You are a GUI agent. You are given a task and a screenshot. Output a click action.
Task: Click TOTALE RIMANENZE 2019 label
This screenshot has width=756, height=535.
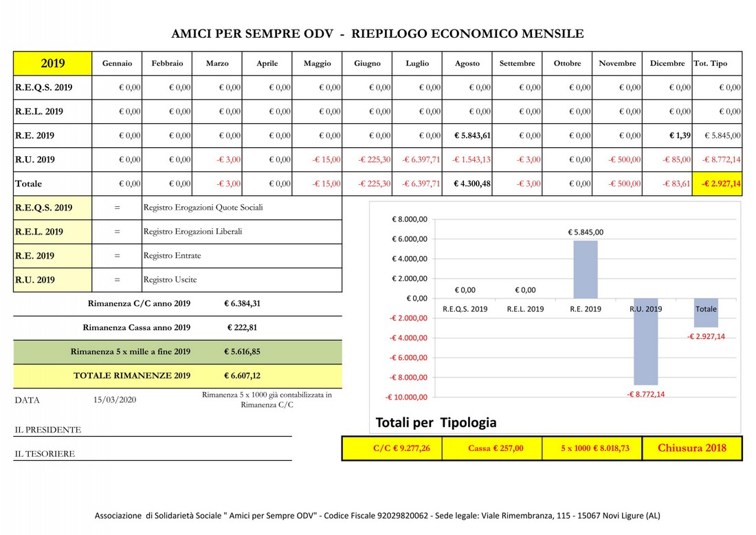pos(132,375)
